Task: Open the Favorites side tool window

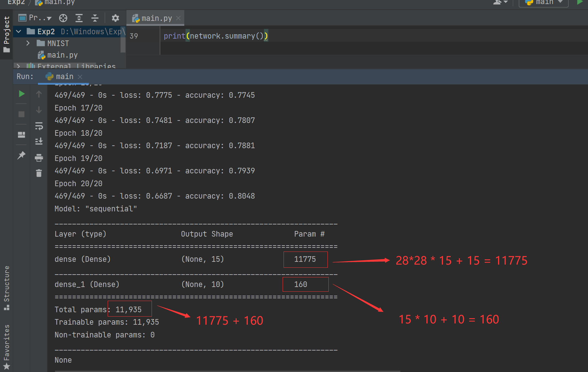Action: (x=7, y=347)
